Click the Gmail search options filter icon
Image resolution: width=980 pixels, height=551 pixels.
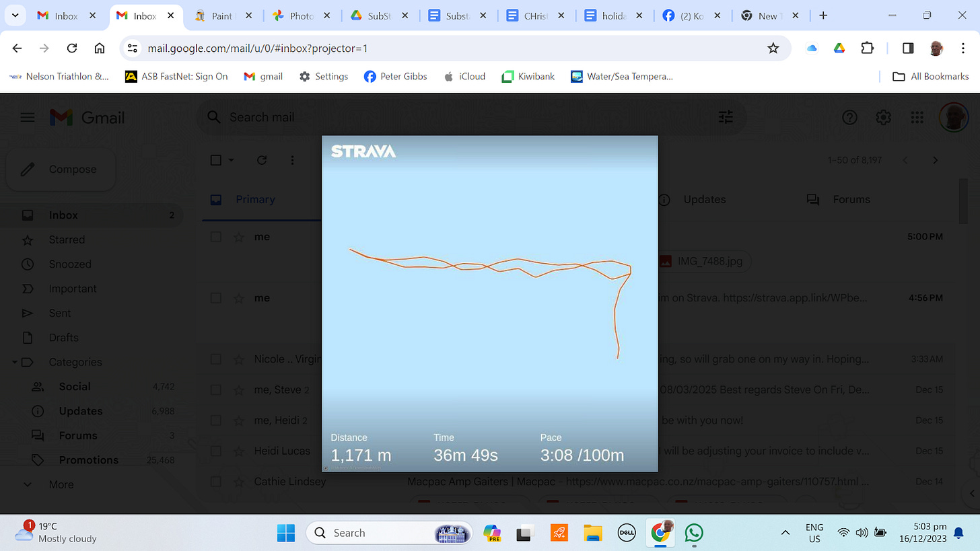click(x=726, y=117)
